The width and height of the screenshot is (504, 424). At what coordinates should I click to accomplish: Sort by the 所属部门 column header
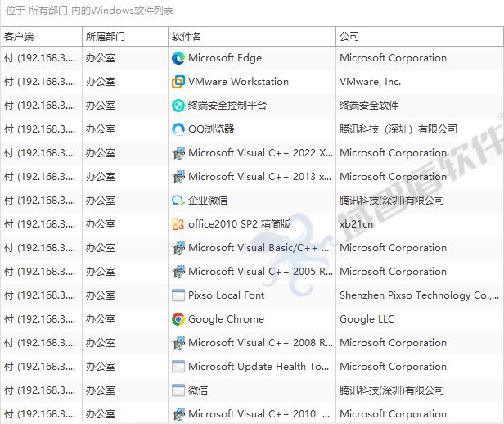point(125,37)
